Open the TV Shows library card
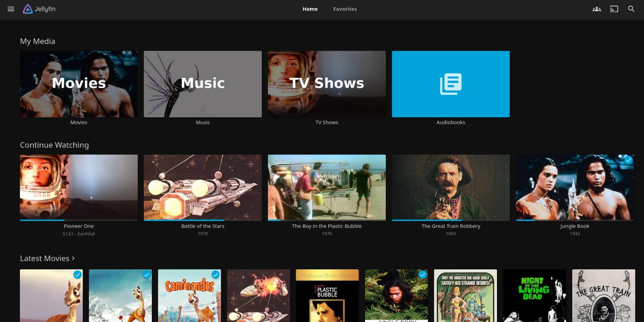Viewport: 644px width, 322px height. coord(327,84)
